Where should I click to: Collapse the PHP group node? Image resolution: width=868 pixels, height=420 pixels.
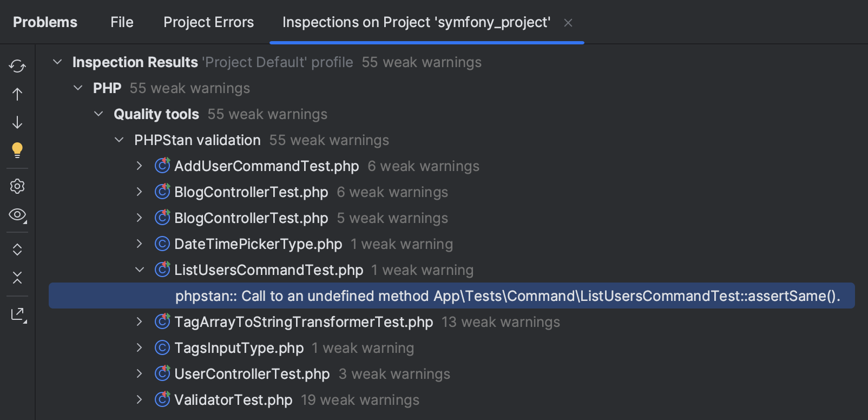point(78,88)
